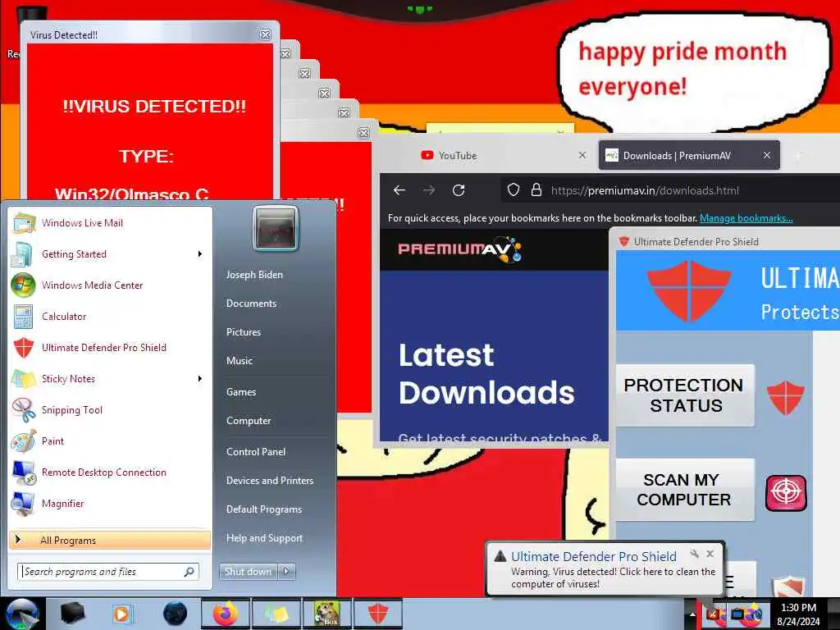Viewport: 840px width, 630px height.
Task: Open Games from Start menu
Action: [241, 391]
